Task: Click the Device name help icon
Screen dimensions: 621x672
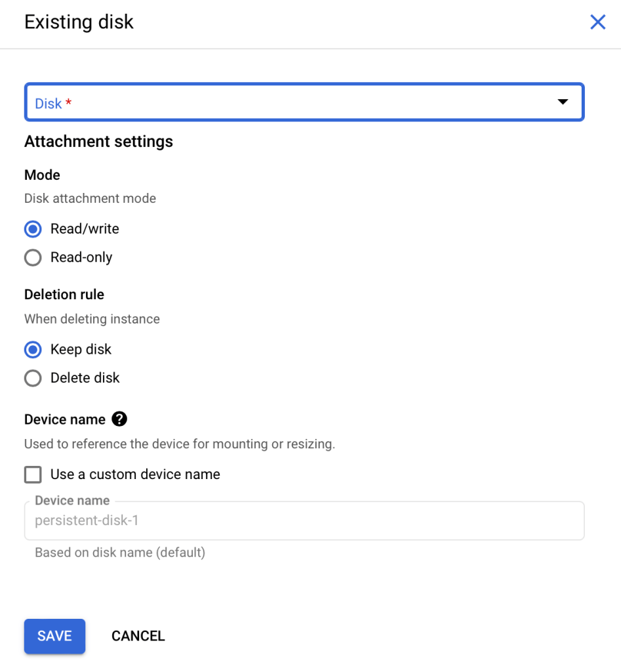Action: coord(119,419)
